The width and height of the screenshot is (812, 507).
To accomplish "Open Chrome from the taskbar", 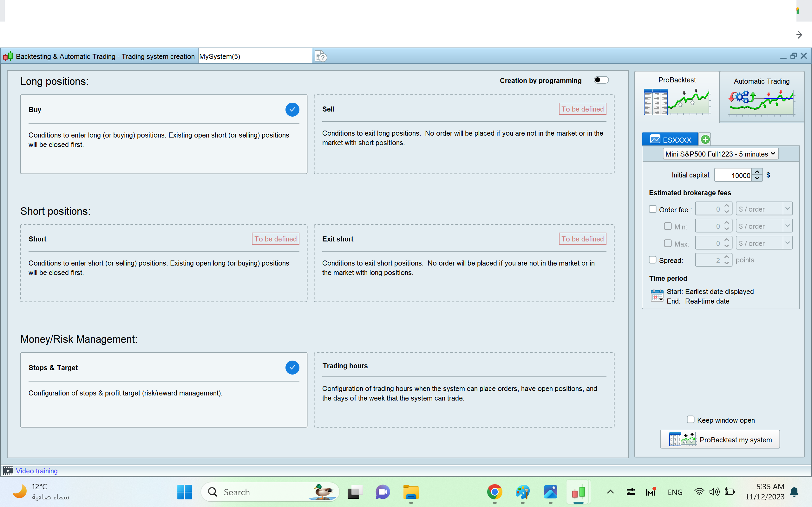I will coord(494,492).
